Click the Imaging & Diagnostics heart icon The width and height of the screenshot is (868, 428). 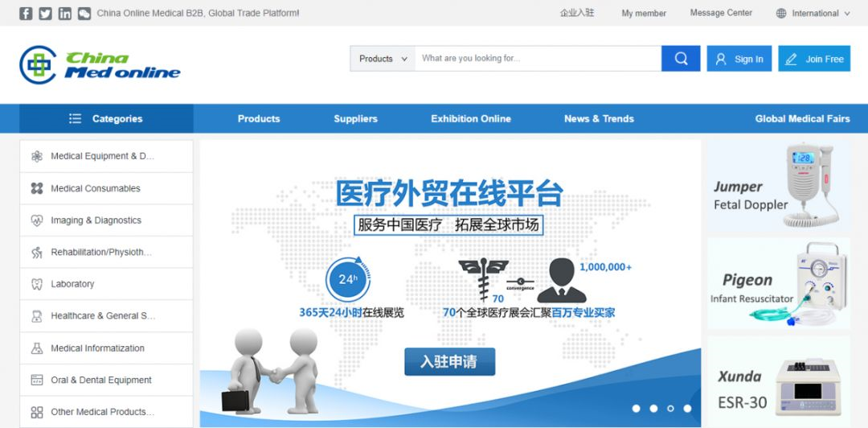tap(37, 220)
